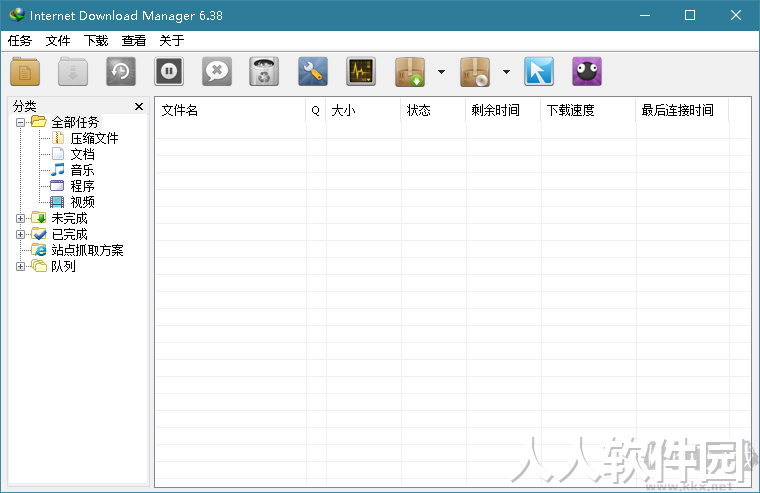This screenshot has width=760, height=493.
Task: Select 全部任务 category
Action: pyautogui.click(x=75, y=122)
